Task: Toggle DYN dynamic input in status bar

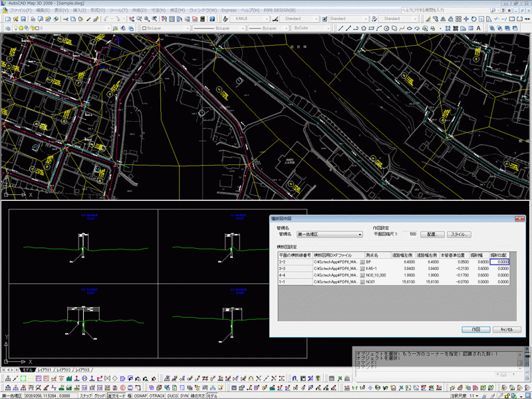Action: coord(184,395)
